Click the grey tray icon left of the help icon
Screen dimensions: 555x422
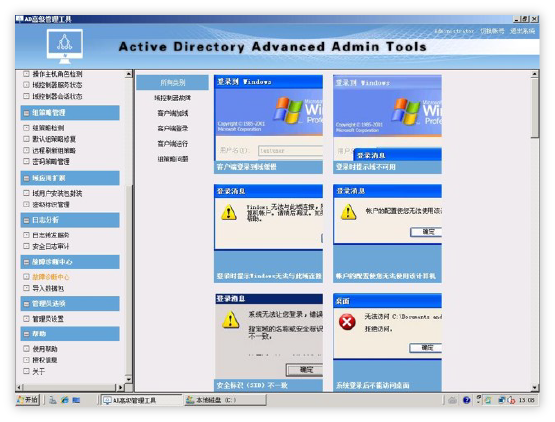pyautogui.click(x=452, y=400)
